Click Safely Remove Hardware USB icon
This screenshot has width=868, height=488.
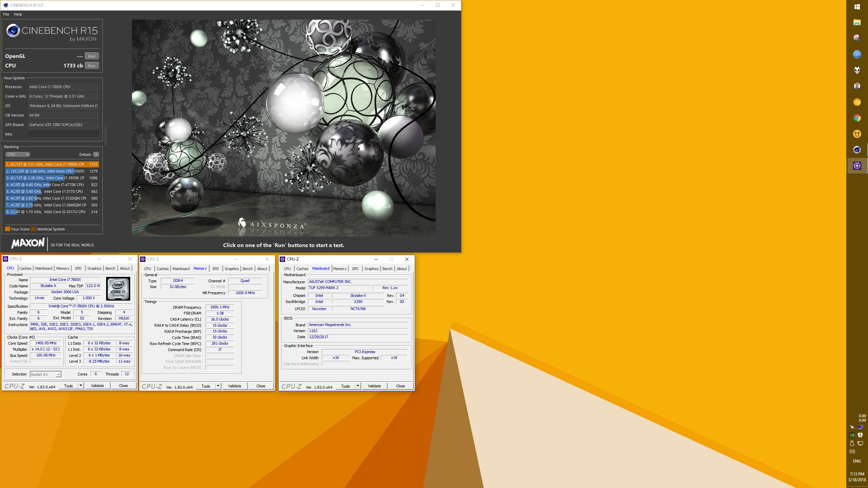click(x=852, y=443)
